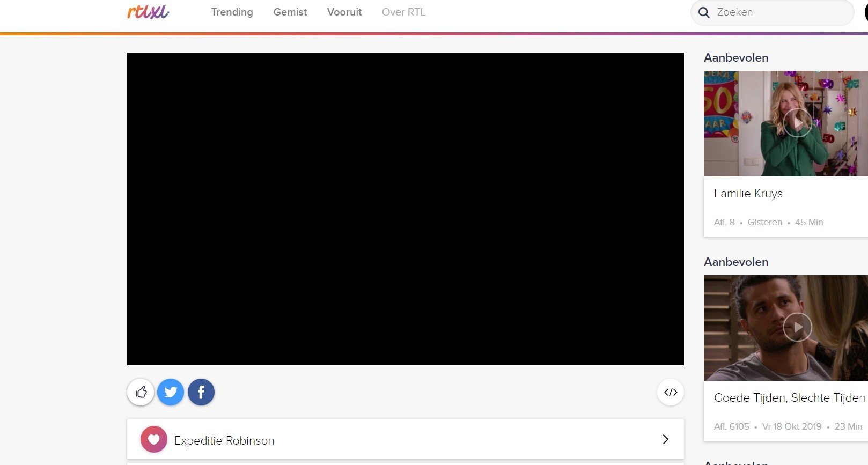868x465 pixels.
Task: Click the search magnifier icon
Action: [x=704, y=12]
